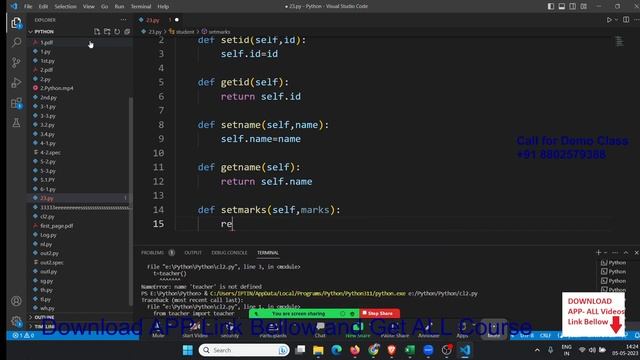The height and width of the screenshot is (360, 640).
Task: Open the Source Control view
Action: tap(16, 62)
